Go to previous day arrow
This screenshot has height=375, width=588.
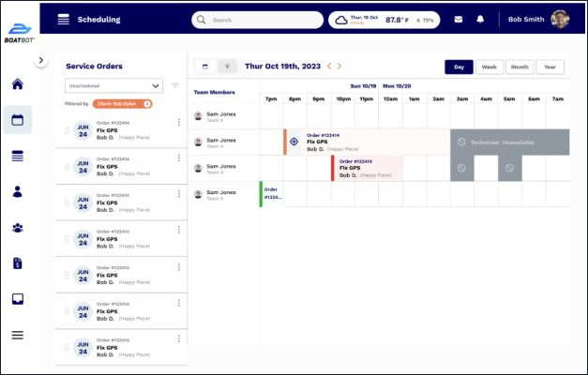coord(329,66)
